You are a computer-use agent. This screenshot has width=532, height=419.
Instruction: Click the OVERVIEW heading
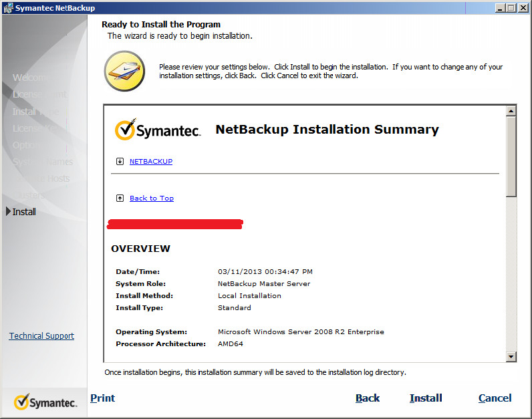click(x=140, y=249)
